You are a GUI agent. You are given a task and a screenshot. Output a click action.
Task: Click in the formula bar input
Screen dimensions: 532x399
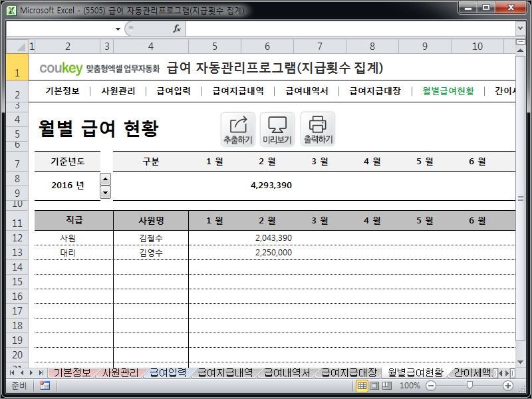pos(350,29)
